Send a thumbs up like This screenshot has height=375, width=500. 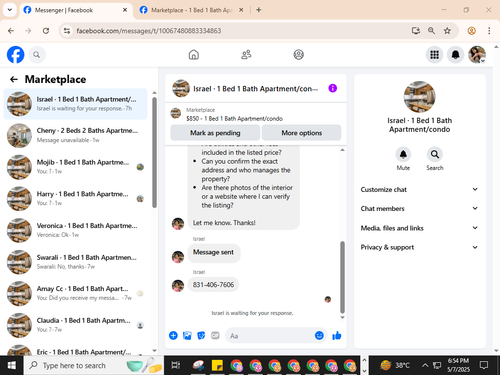[337, 336]
